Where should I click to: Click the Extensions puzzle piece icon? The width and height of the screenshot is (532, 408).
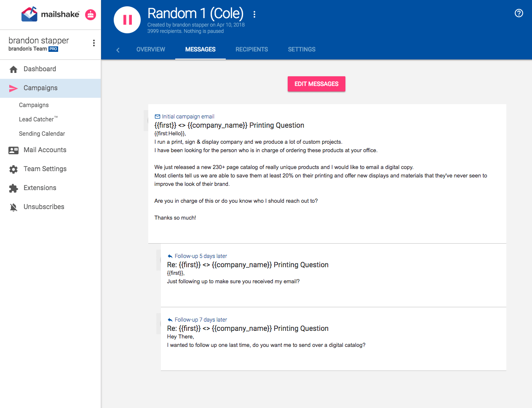13,188
